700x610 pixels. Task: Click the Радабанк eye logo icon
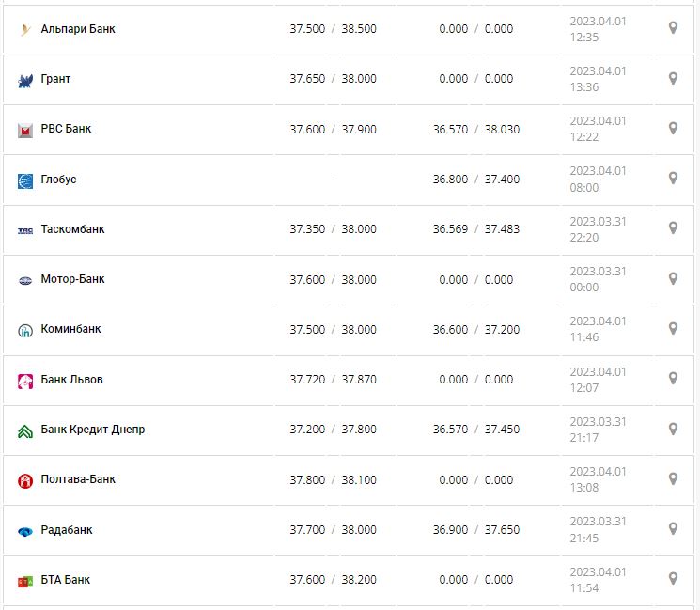[25, 532]
